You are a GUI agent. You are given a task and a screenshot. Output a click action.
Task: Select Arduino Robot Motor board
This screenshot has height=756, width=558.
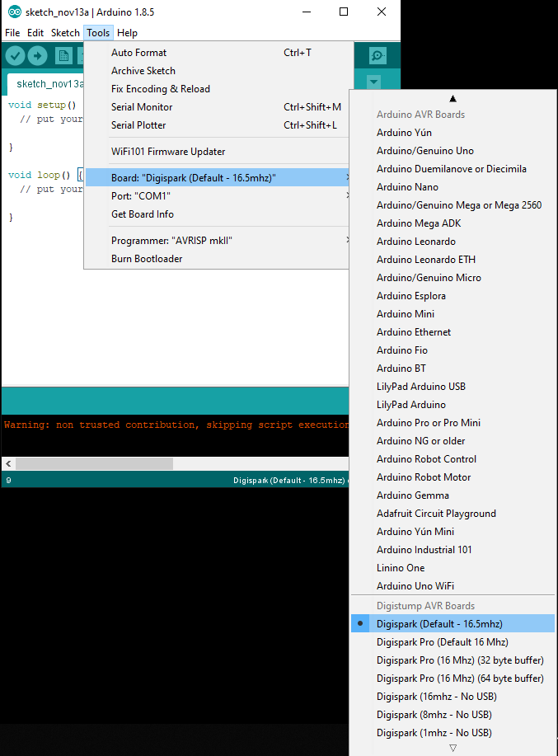[453, 477]
